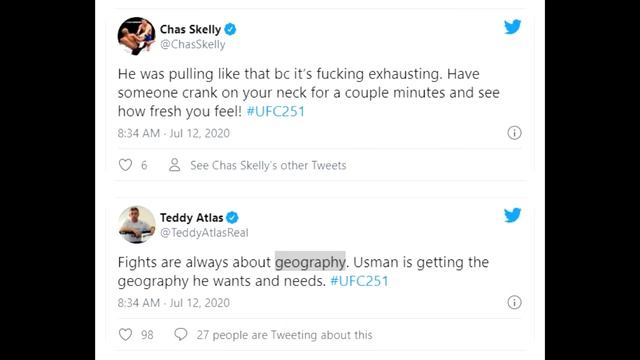640x360 pixels.
Task: Open the info icon on Teddy Atlas's tweet
Action: (x=514, y=302)
